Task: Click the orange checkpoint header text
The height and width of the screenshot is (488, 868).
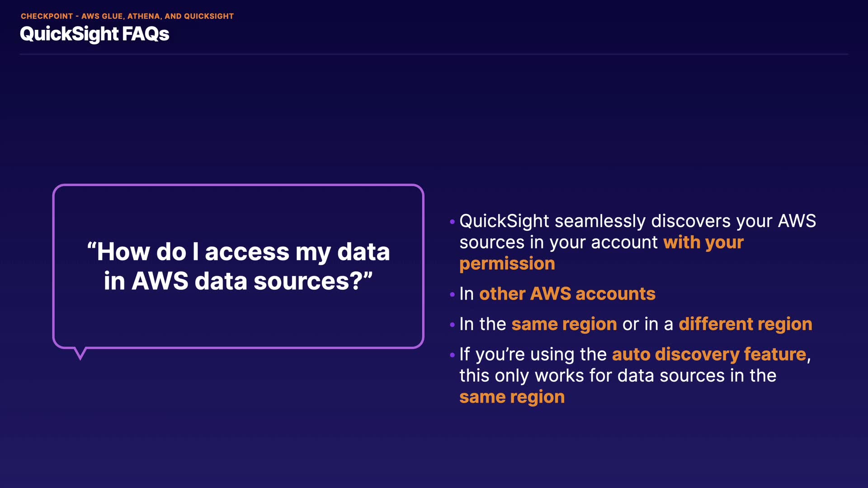Action: pyautogui.click(x=127, y=16)
